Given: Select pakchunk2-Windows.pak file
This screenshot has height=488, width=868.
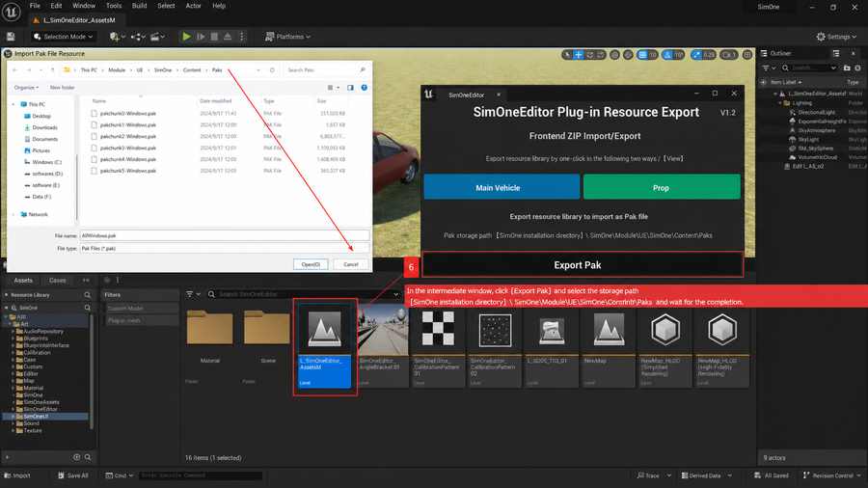Looking at the screenshot, I should pyautogui.click(x=128, y=136).
